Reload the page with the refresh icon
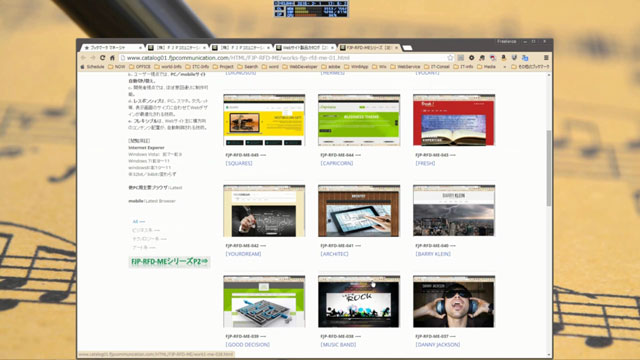This screenshot has width=640, height=360. coord(102,58)
